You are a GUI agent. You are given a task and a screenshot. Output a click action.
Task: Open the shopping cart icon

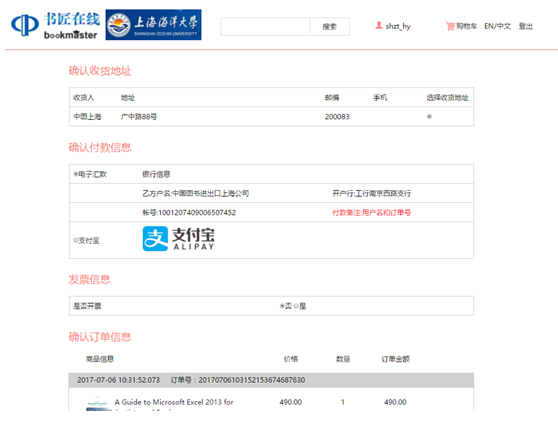pos(450,26)
